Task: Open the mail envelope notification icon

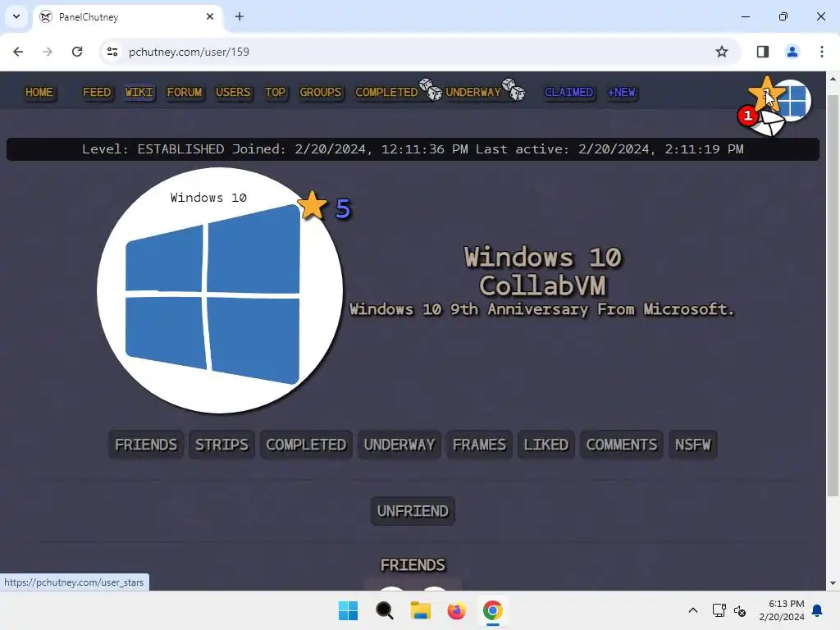Action: point(768,123)
